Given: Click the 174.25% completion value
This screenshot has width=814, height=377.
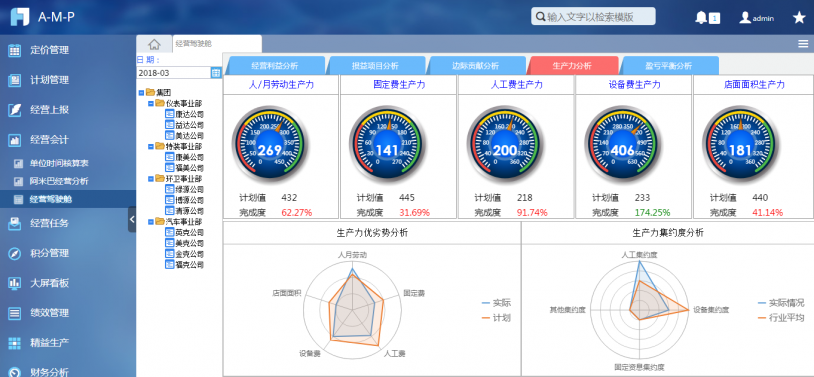Looking at the screenshot, I should [652, 212].
